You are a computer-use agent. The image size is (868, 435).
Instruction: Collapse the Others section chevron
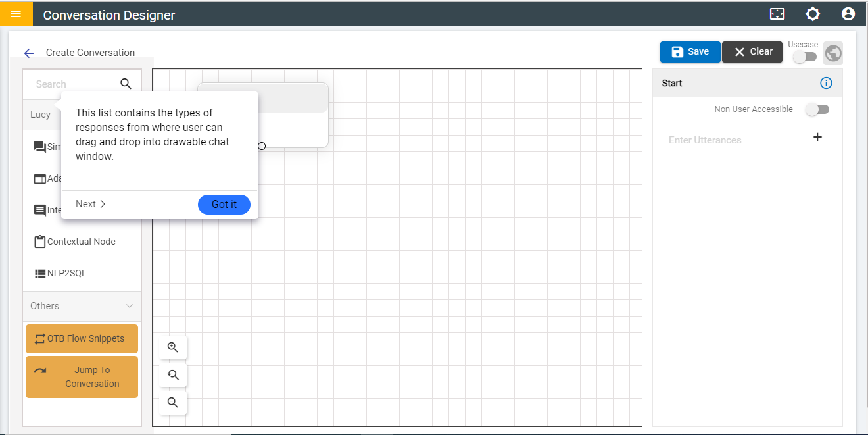coord(130,306)
